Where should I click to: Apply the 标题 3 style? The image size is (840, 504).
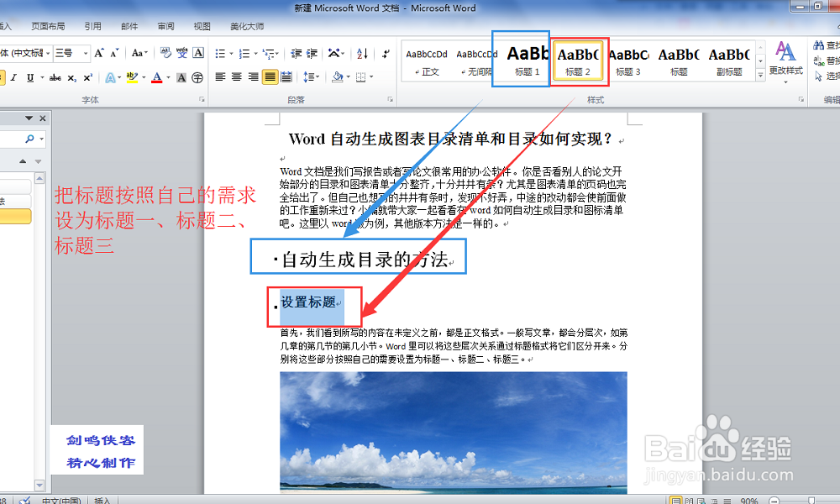click(627, 61)
